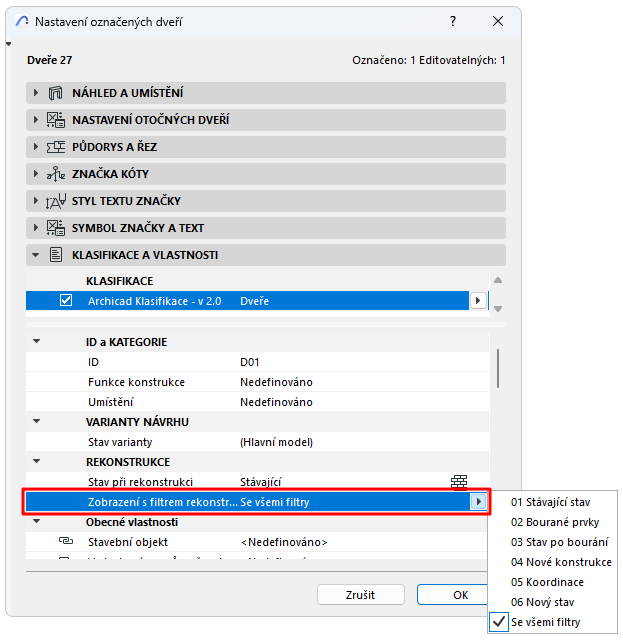This screenshot has width=623, height=640.
Task: Click the Funkce konstrukce Nedefinováno value
Action: (276, 382)
